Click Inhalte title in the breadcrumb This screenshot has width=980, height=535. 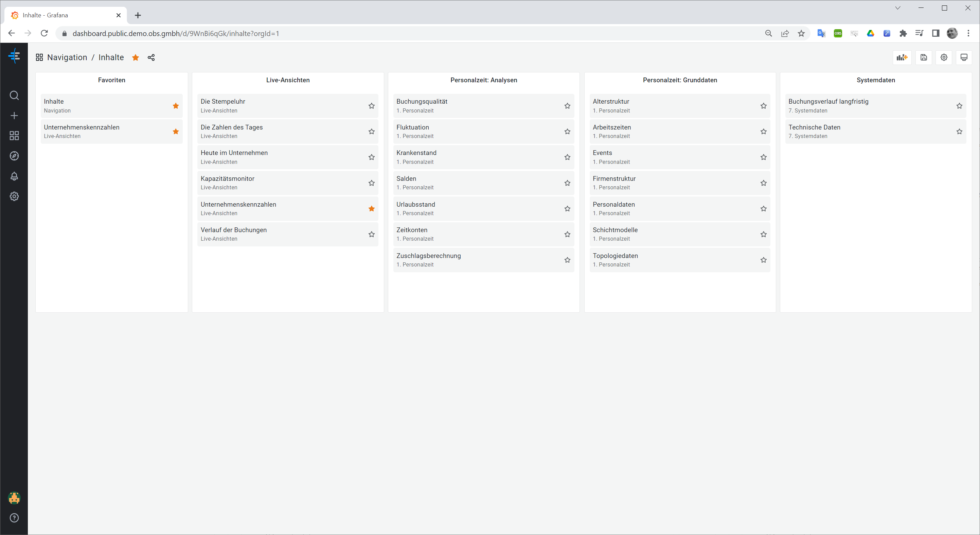coord(111,57)
